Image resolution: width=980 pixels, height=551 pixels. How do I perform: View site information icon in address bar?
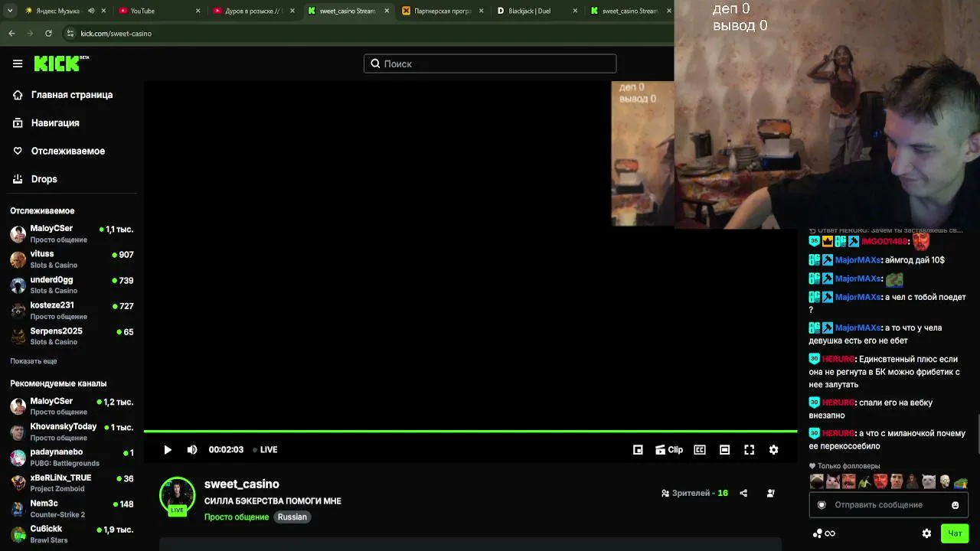(x=70, y=34)
